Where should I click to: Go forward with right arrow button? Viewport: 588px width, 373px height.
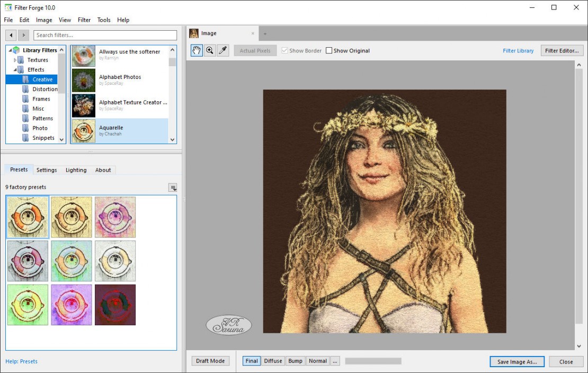[x=24, y=35]
